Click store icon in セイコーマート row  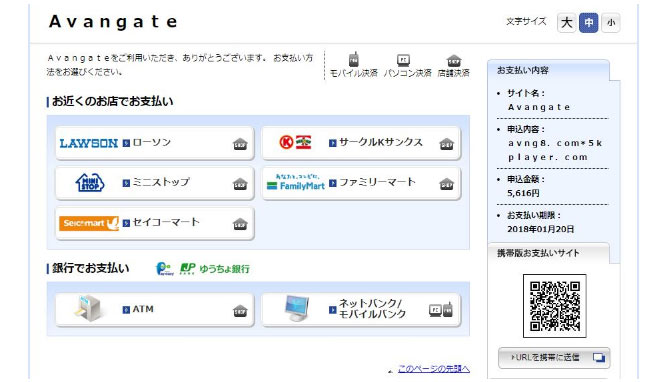(240, 224)
